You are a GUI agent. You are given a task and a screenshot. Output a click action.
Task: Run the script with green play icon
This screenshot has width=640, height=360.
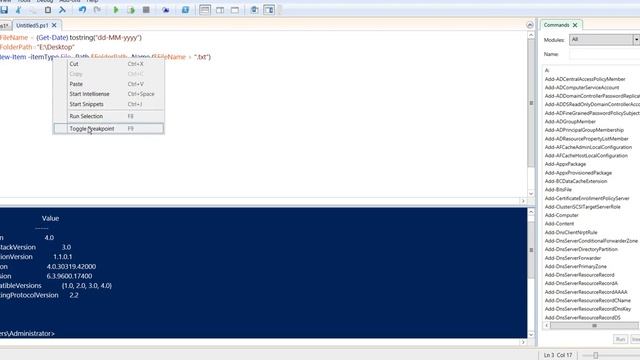[x=116, y=10]
